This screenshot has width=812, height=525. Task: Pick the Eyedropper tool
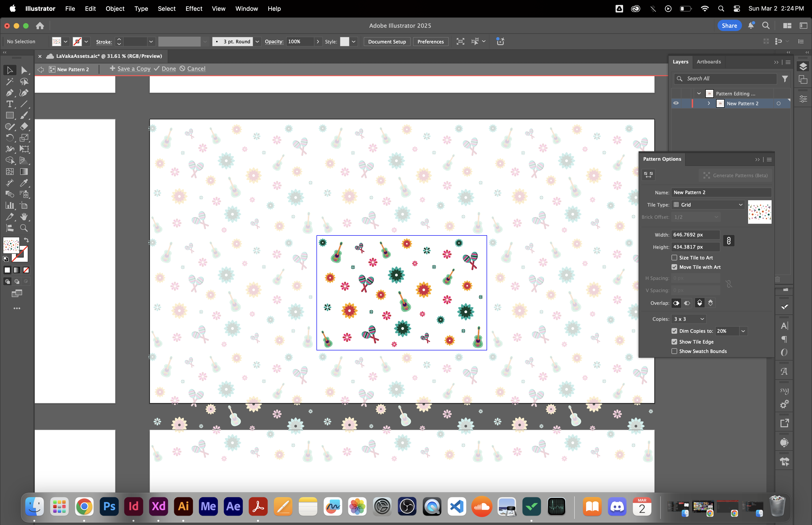tap(24, 183)
